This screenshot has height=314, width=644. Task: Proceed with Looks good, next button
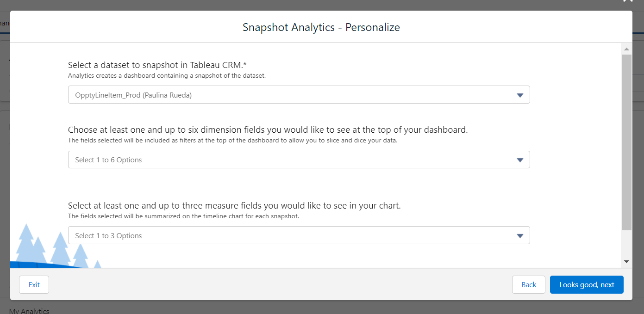click(x=587, y=284)
